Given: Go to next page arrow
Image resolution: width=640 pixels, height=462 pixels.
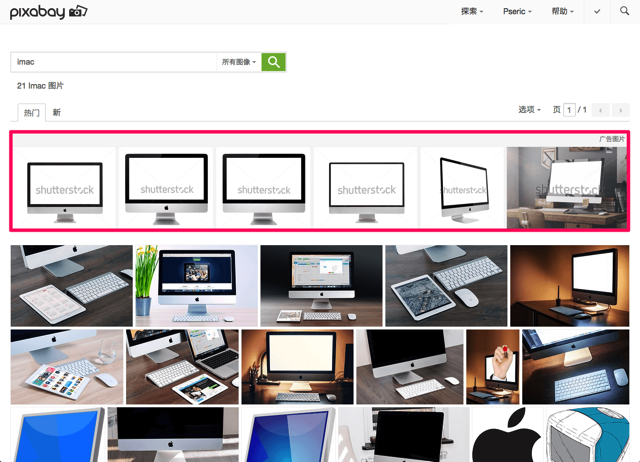Looking at the screenshot, I should (620, 110).
